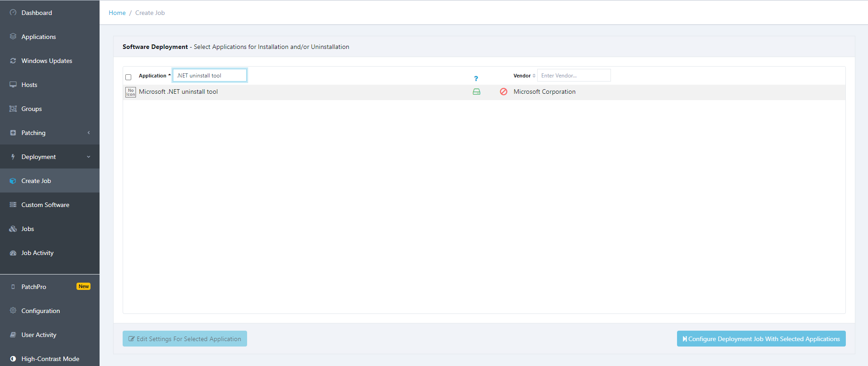Click the blue question mark help icon
The height and width of the screenshot is (366, 868).
coord(476,79)
